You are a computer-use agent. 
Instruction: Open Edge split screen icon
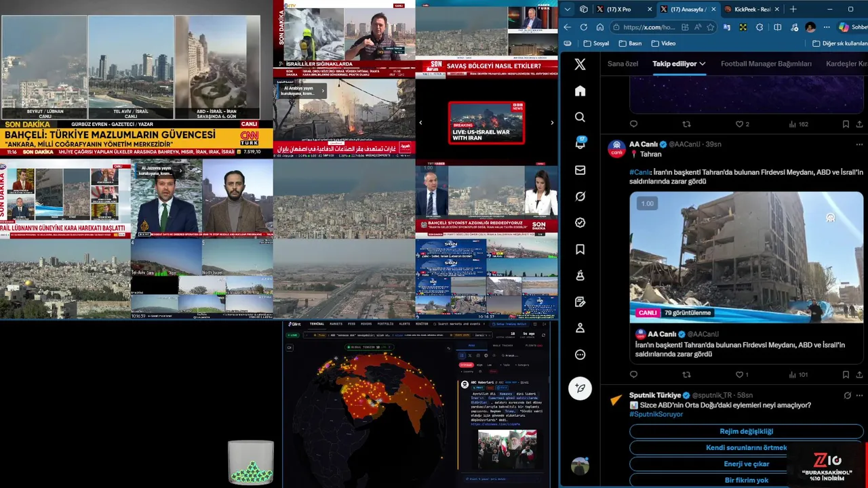777,27
